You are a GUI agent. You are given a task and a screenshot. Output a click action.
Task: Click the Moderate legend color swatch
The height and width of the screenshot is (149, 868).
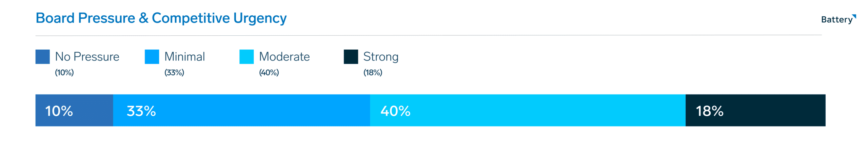pos(246,57)
